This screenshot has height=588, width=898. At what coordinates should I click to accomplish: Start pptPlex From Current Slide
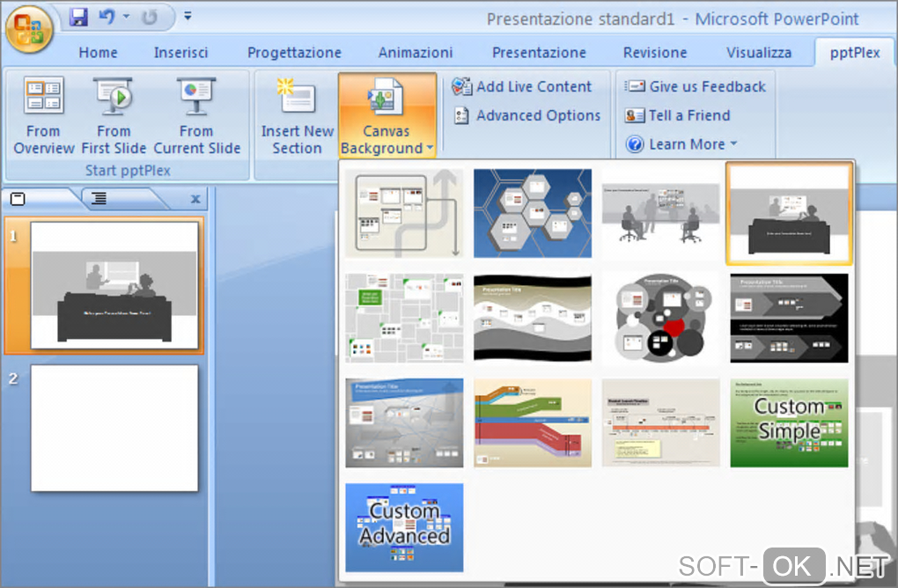point(196,116)
